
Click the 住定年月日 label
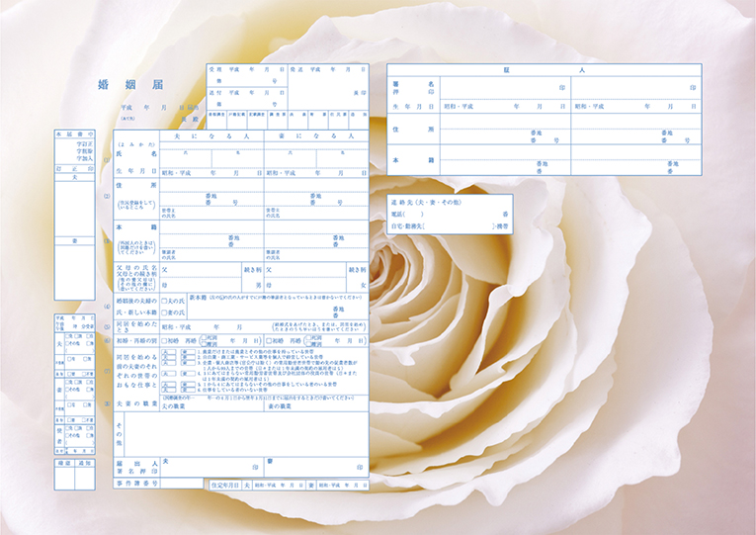(225, 486)
